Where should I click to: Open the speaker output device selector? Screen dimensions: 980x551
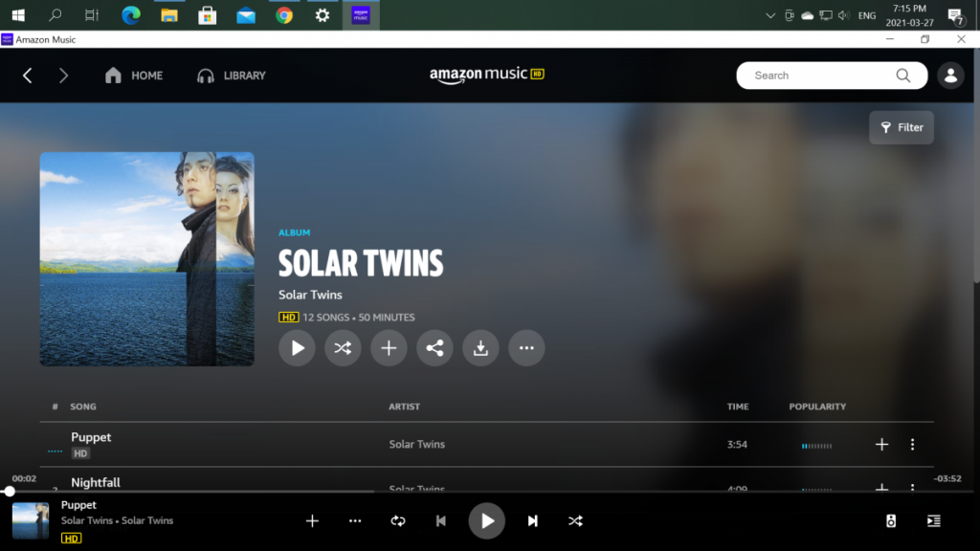pyautogui.click(x=891, y=521)
